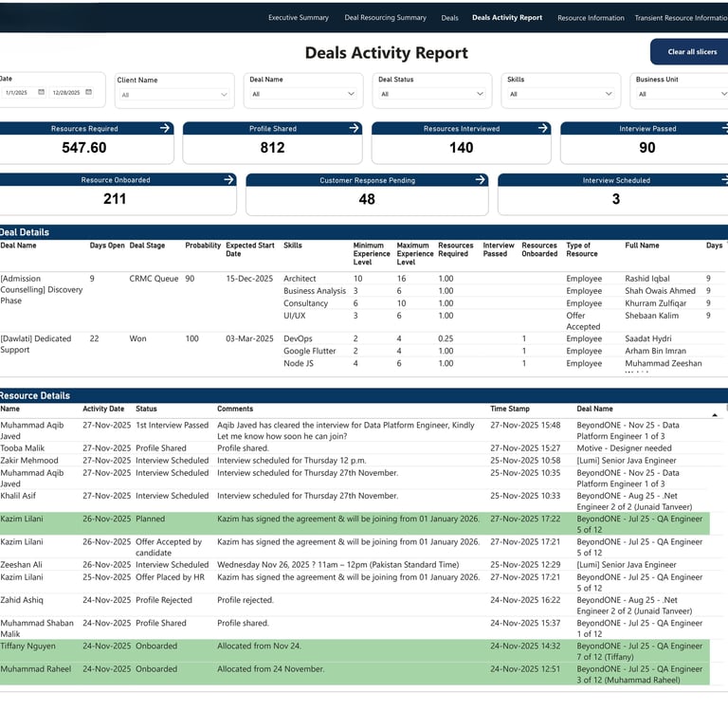The image size is (728, 711).
Task: Select Tiffany Nguyen onboarded row
Action: pyautogui.click(x=355, y=651)
